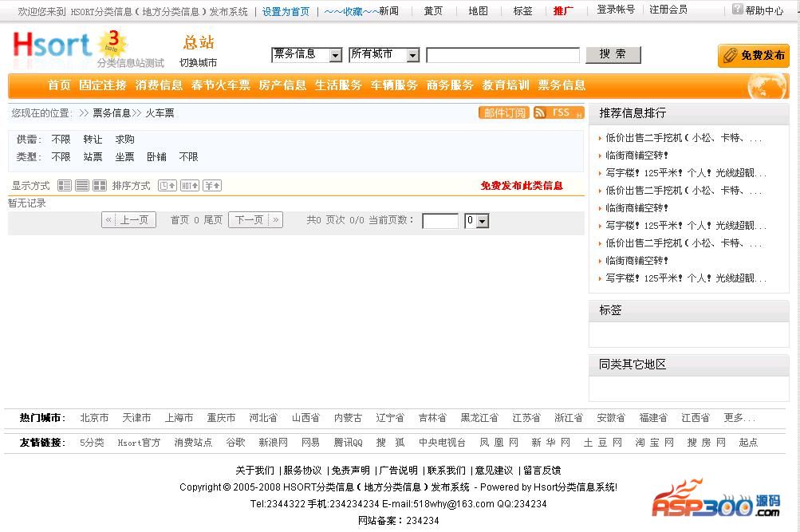Go to previous page 上一页
Screen dimensions: 800x532
click(128, 220)
